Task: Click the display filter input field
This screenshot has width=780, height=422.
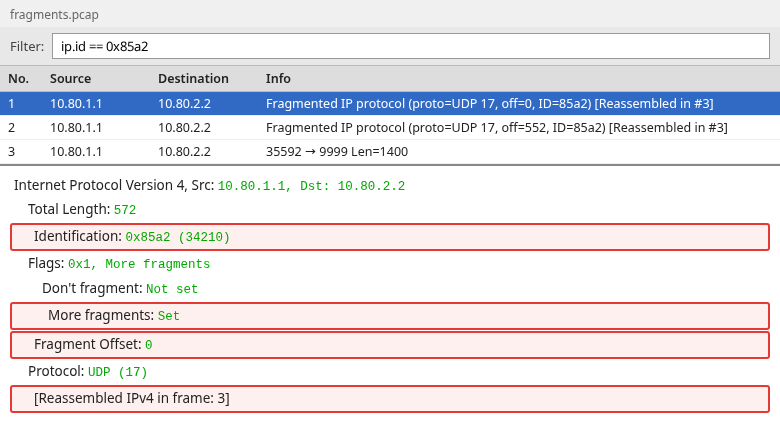Action: pos(411,46)
